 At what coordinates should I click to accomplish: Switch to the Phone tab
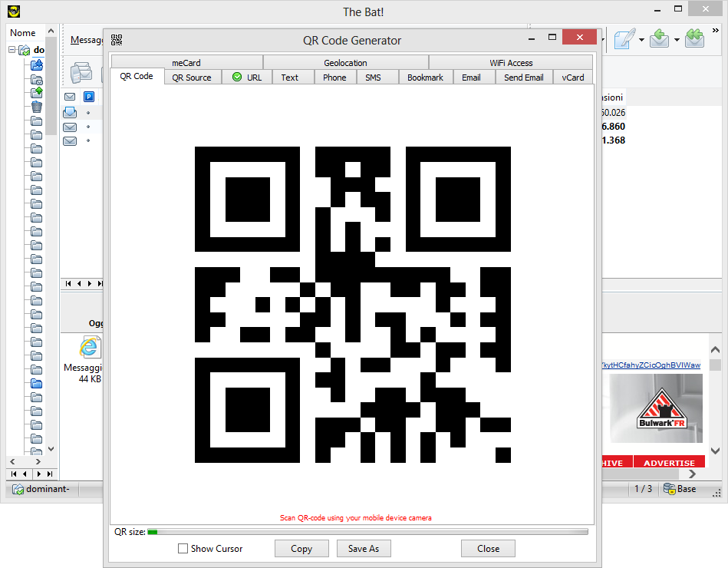point(334,78)
